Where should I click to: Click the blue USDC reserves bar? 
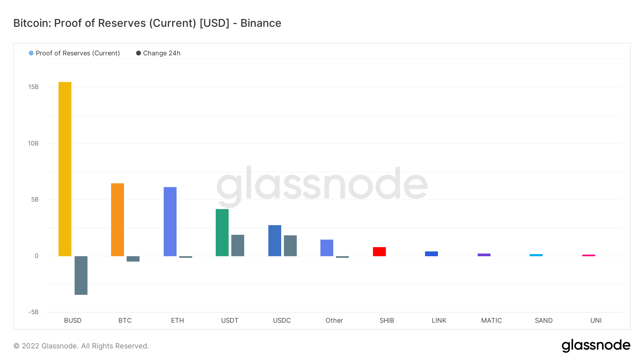tap(275, 240)
